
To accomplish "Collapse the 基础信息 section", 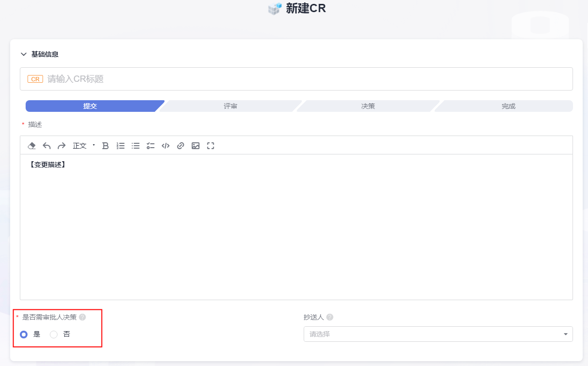I will 24,54.
